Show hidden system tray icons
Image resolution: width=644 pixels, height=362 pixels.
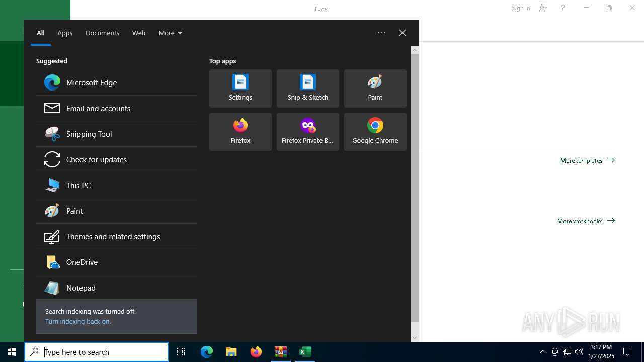point(542,352)
